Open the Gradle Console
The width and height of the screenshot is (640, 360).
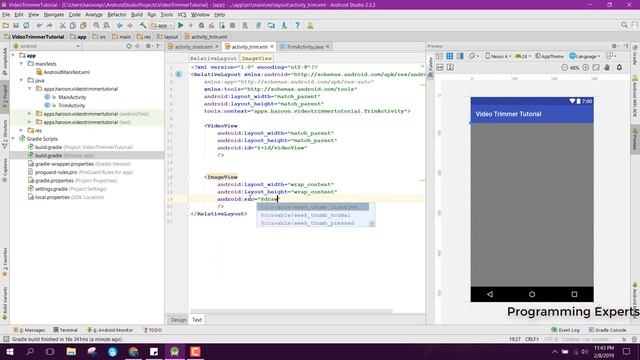(607, 330)
